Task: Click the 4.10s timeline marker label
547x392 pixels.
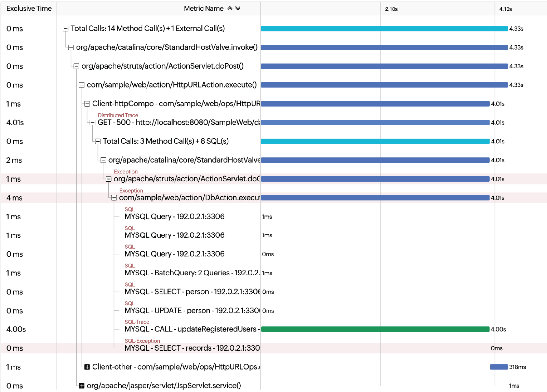Action: [506, 9]
